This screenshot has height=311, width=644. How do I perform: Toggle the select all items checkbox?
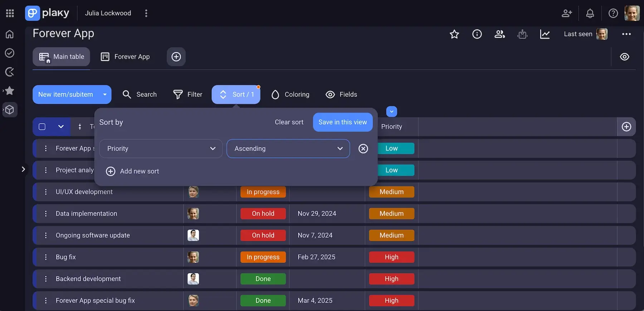coord(42,127)
